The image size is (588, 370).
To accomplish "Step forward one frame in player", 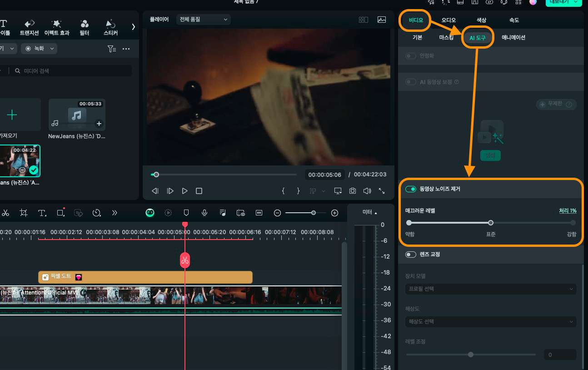I will point(170,191).
